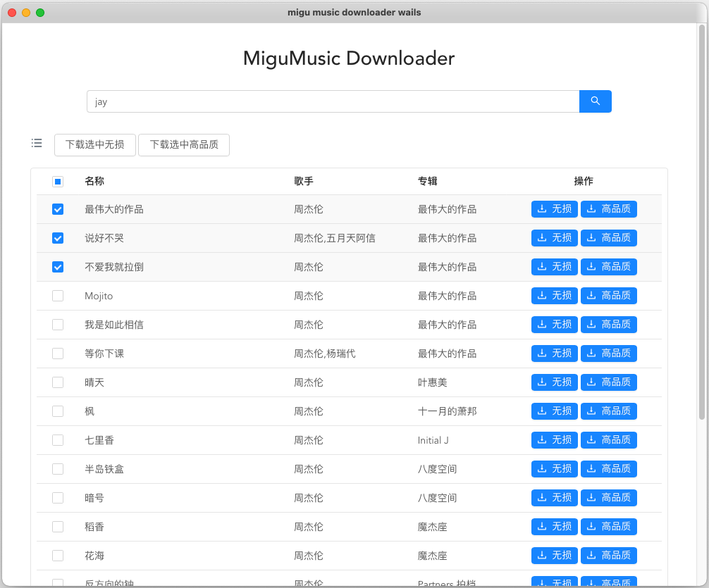The width and height of the screenshot is (709, 588).
Task: Click the 专辑 column header
Action: tap(427, 181)
